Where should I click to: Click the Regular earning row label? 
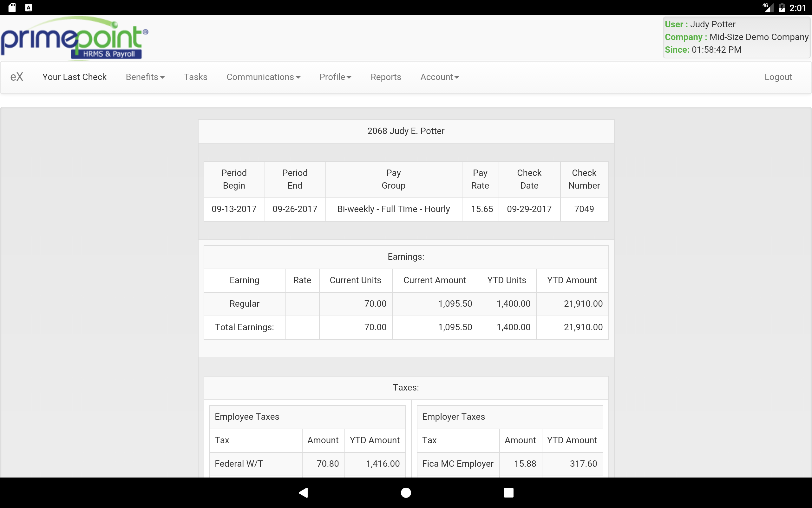pos(245,304)
